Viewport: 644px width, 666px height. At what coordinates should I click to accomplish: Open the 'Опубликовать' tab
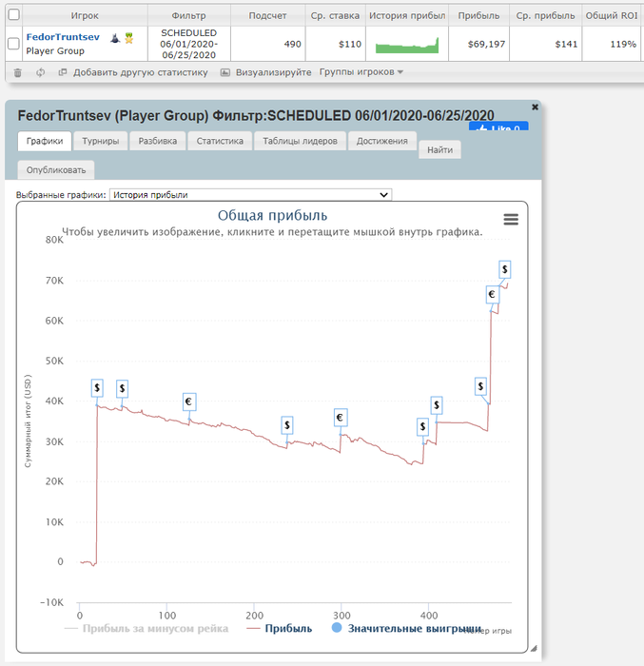tap(56, 170)
